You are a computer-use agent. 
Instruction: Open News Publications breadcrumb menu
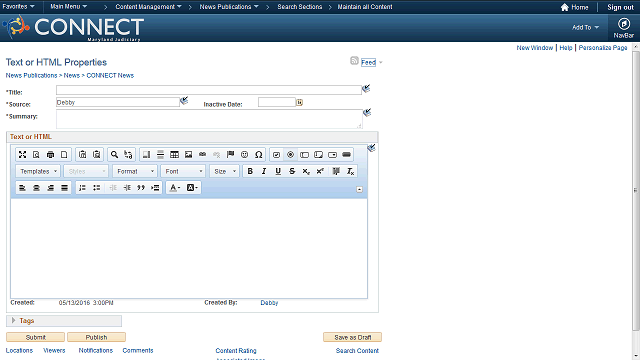coord(229,7)
